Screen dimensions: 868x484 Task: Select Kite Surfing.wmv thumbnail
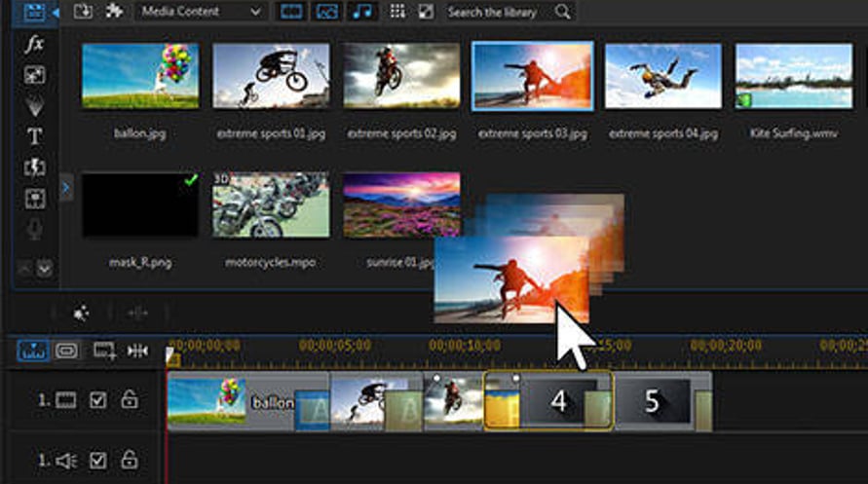(x=794, y=76)
